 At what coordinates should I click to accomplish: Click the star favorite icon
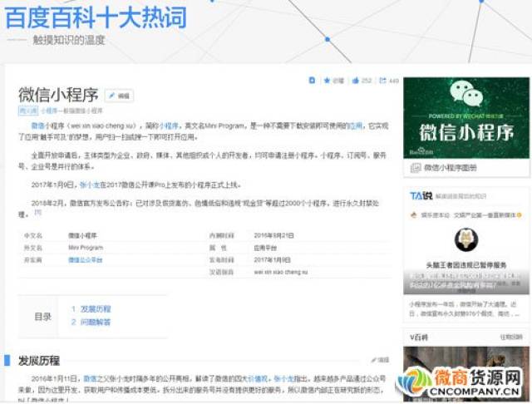pyautogui.click(x=327, y=81)
